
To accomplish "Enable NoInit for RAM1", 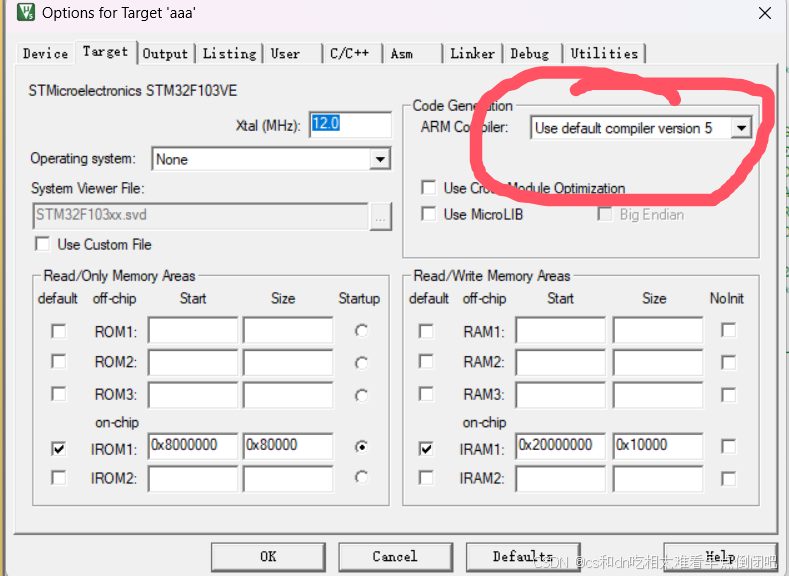I will coord(728,330).
